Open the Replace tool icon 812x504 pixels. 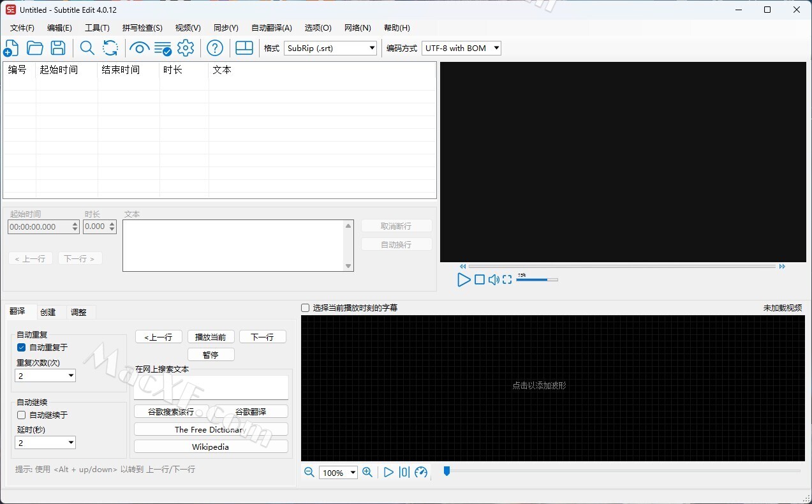click(x=110, y=48)
